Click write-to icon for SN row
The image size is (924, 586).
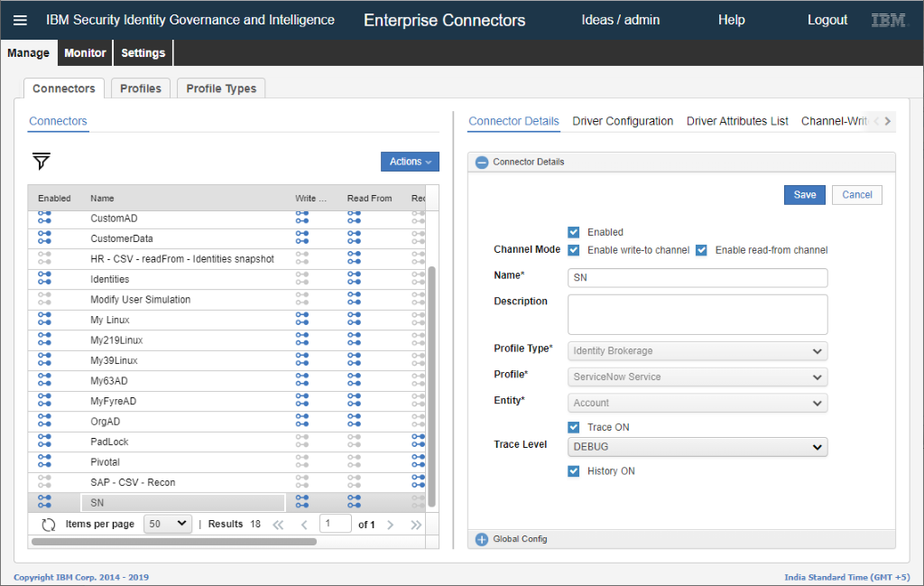[x=302, y=502]
